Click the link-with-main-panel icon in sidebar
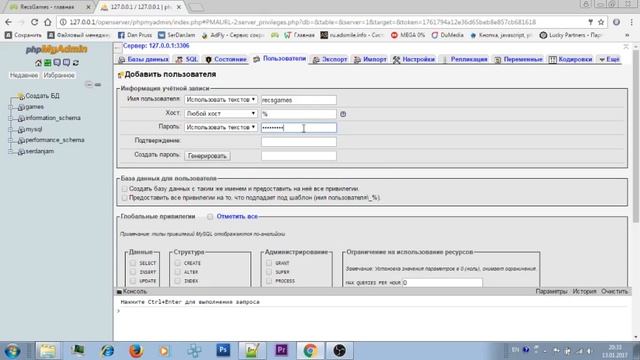 click(98, 84)
